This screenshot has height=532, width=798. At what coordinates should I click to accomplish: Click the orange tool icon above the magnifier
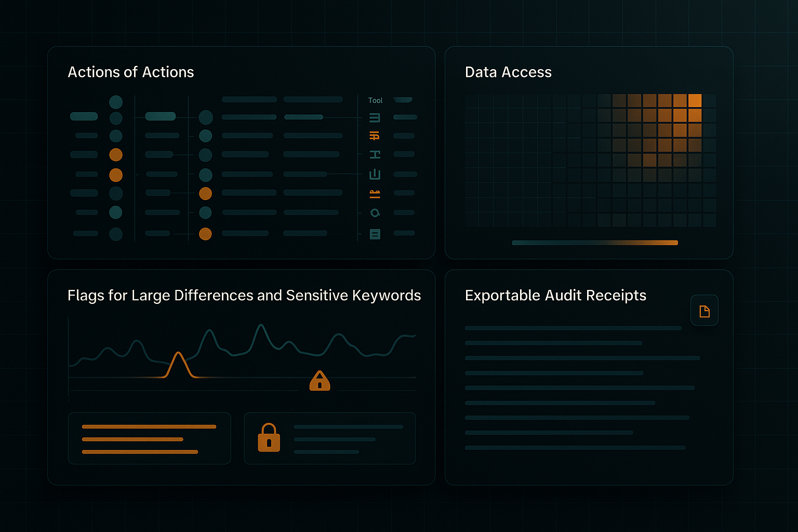click(x=375, y=194)
